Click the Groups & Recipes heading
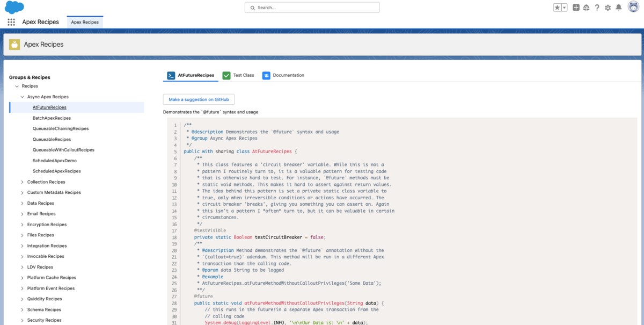Image resolution: width=644 pixels, height=325 pixels. (30, 77)
